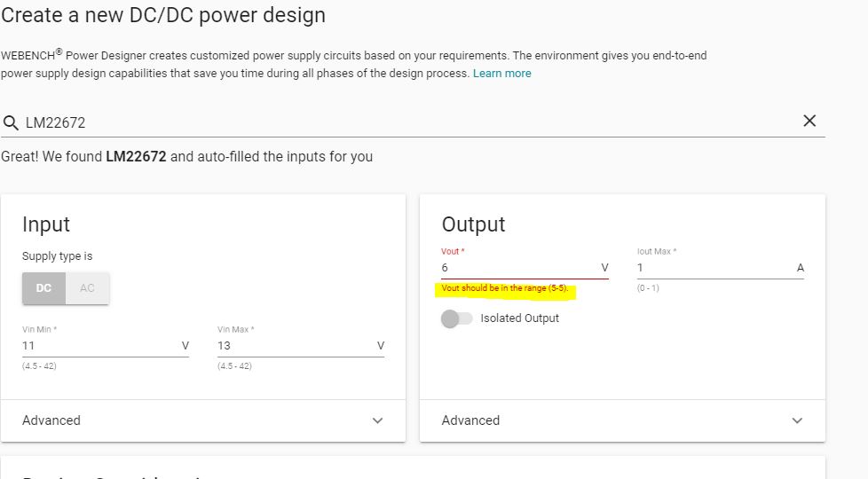The height and width of the screenshot is (479, 868).
Task: Expand the Input Advanced section chevron
Action: coord(377,420)
